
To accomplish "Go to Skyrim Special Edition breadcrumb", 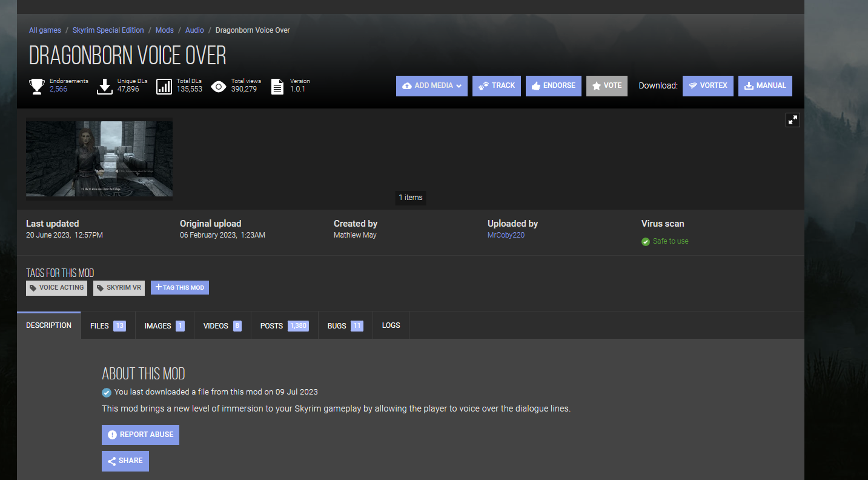I will (108, 30).
